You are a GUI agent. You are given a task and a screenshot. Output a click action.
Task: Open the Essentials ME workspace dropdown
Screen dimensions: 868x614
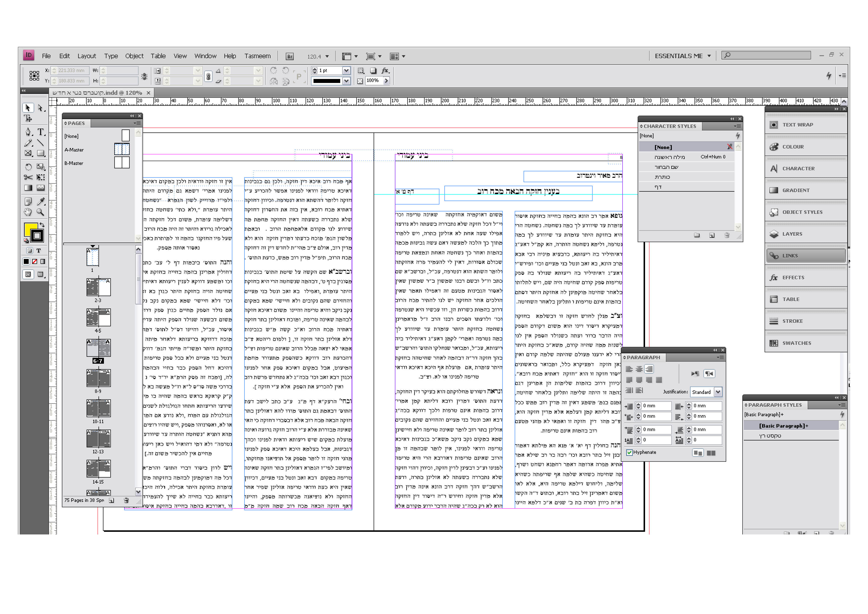tap(709, 56)
